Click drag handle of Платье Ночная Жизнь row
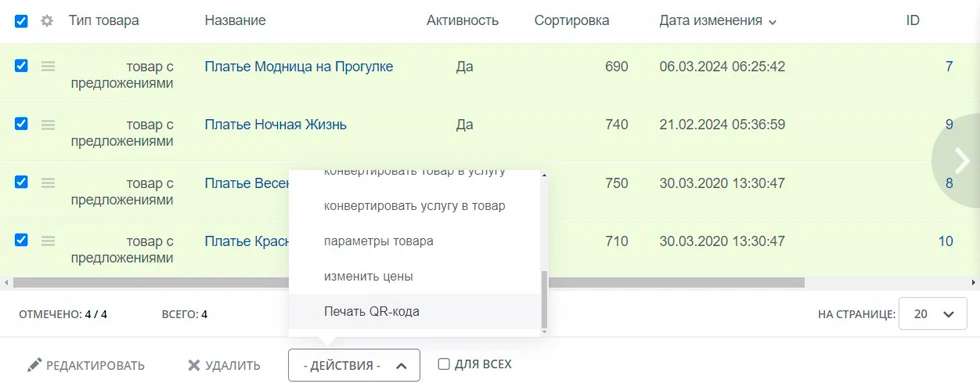Viewport: 980px width, 391px height. point(48,124)
